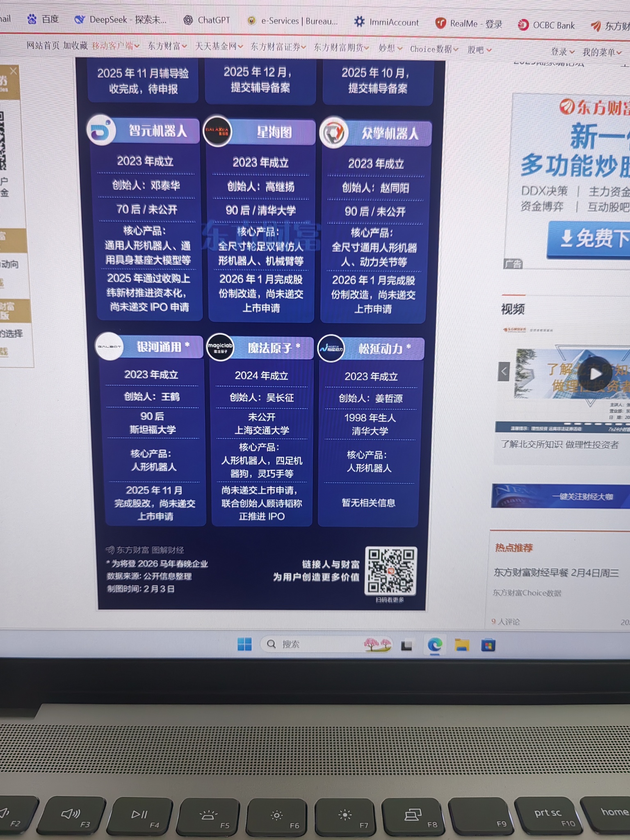Go to 网站首页

pyautogui.click(x=43, y=45)
